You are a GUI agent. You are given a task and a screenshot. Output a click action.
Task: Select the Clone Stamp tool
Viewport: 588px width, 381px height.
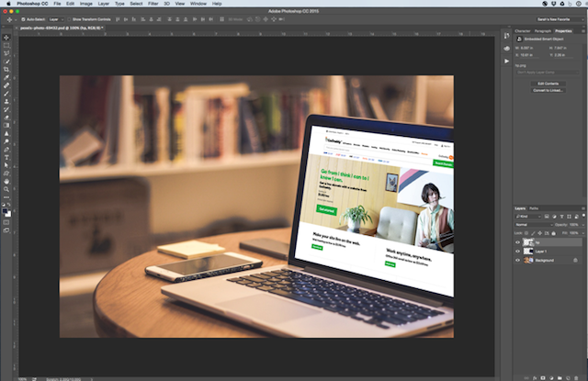(x=6, y=102)
